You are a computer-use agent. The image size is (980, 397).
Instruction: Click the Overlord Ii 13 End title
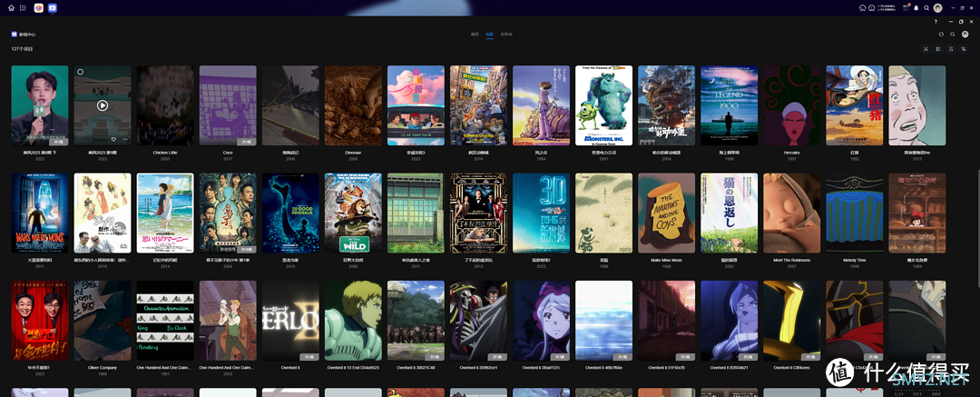353,368
